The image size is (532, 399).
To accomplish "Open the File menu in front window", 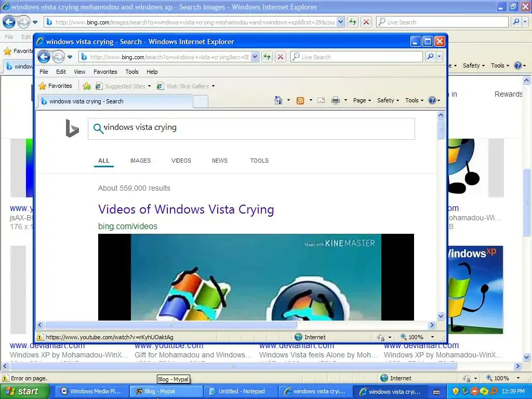I will pyautogui.click(x=44, y=72).
